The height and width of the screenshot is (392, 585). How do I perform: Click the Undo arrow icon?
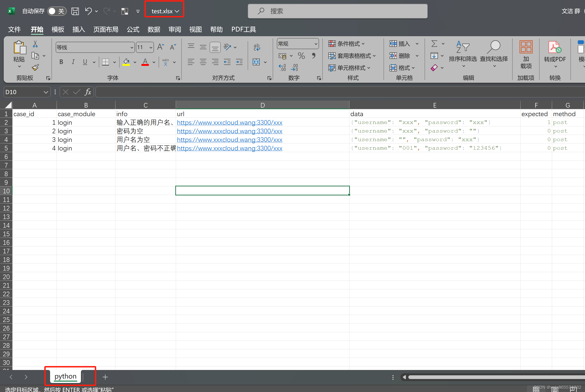coord(88,11)
